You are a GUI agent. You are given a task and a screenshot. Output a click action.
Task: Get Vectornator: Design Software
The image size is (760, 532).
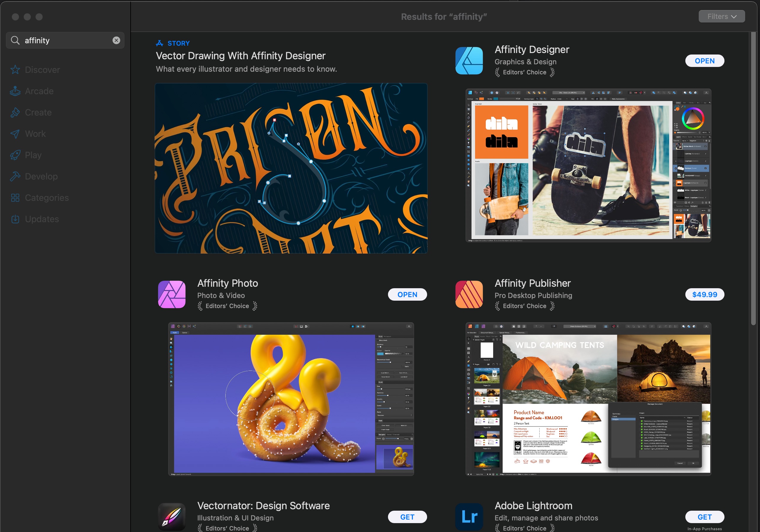click(x=407, y=517)
